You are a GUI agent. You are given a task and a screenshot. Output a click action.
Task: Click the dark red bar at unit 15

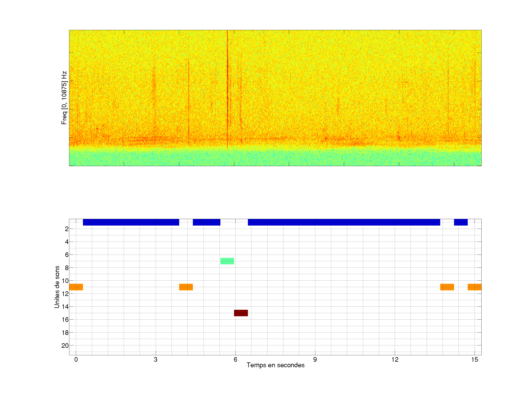pyautogui.click(x=241, y=313)
